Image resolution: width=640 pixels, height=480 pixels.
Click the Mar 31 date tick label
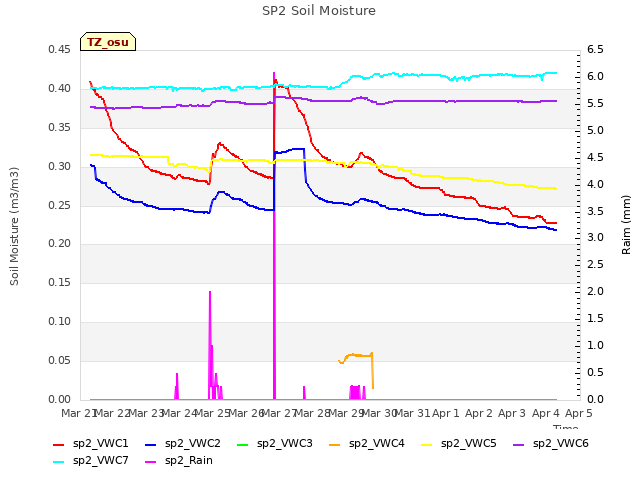pyautogui.click(x=413, y=413)
